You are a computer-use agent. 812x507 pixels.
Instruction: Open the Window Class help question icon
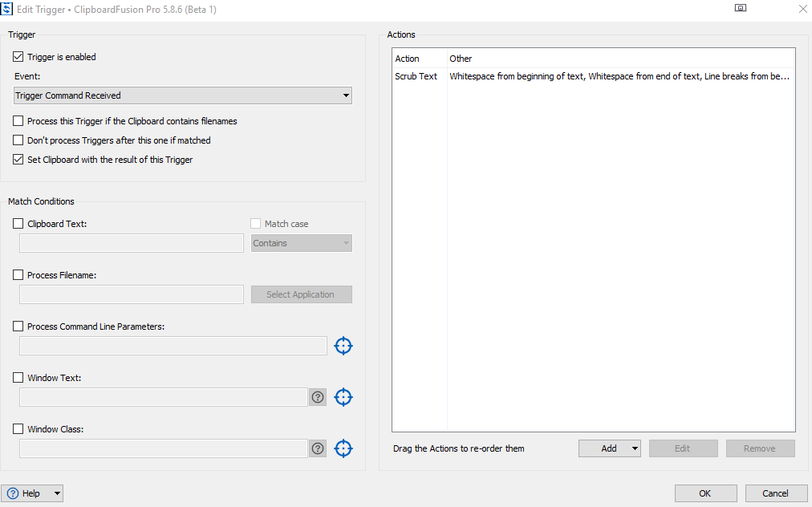tap(318, 448)
